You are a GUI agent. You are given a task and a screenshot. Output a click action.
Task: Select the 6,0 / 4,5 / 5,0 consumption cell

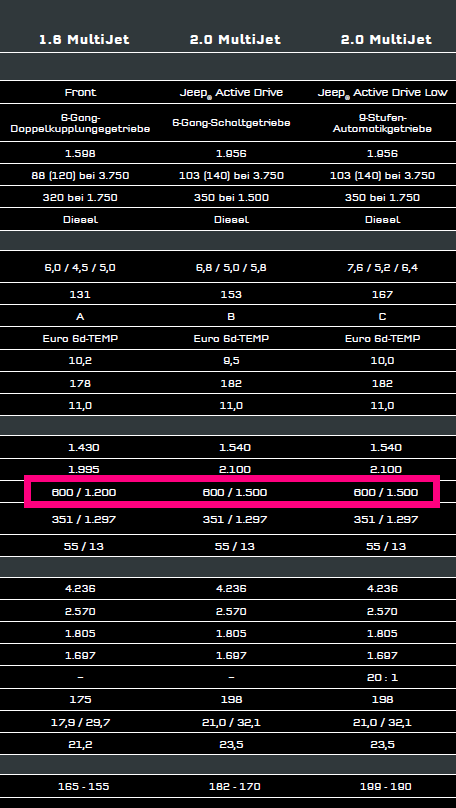coord(80,267)
